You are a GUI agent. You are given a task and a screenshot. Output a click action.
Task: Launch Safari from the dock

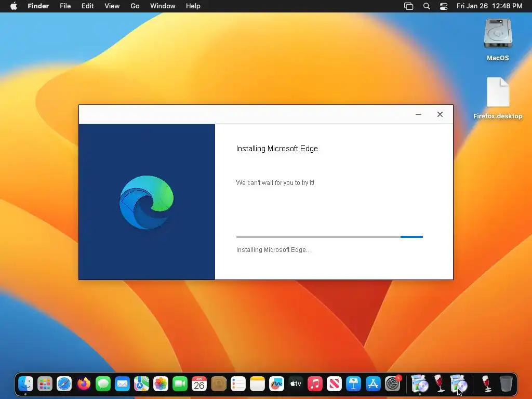coord(64,384)
